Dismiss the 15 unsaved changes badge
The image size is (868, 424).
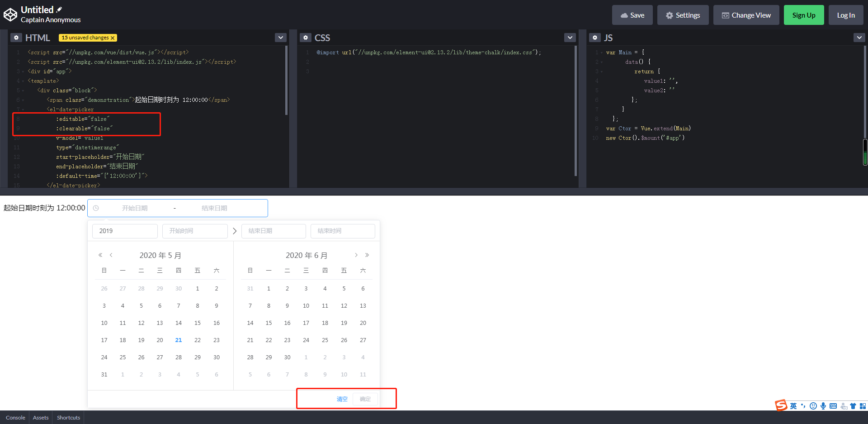coord(113,38)
